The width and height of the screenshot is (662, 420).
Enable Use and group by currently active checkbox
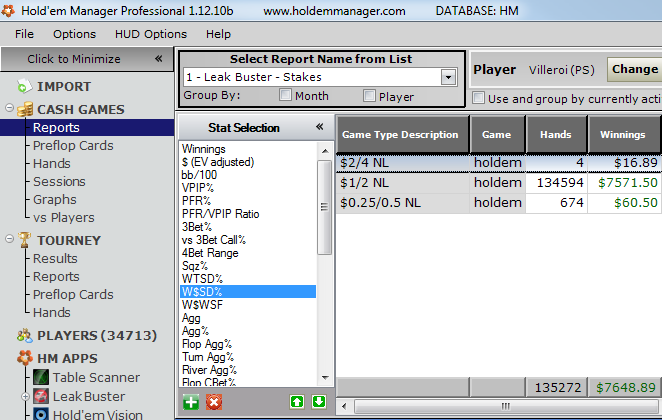point(478,98)
